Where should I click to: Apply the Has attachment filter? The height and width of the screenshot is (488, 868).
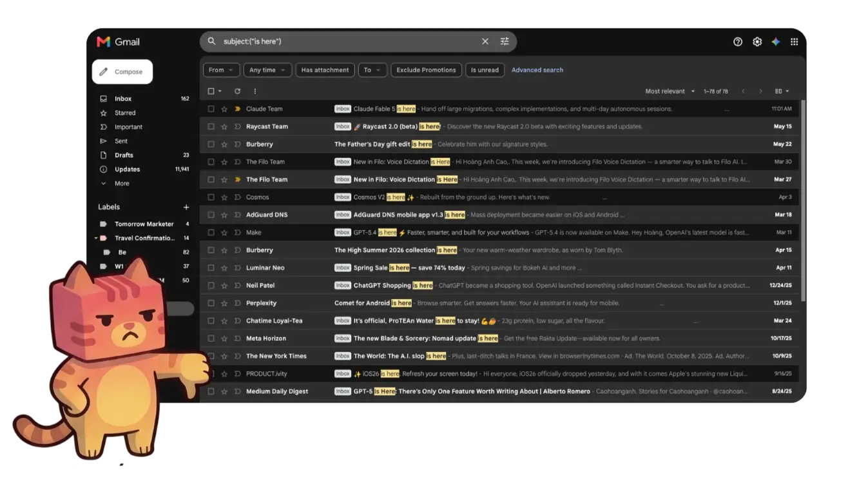[x=325, y=70]
